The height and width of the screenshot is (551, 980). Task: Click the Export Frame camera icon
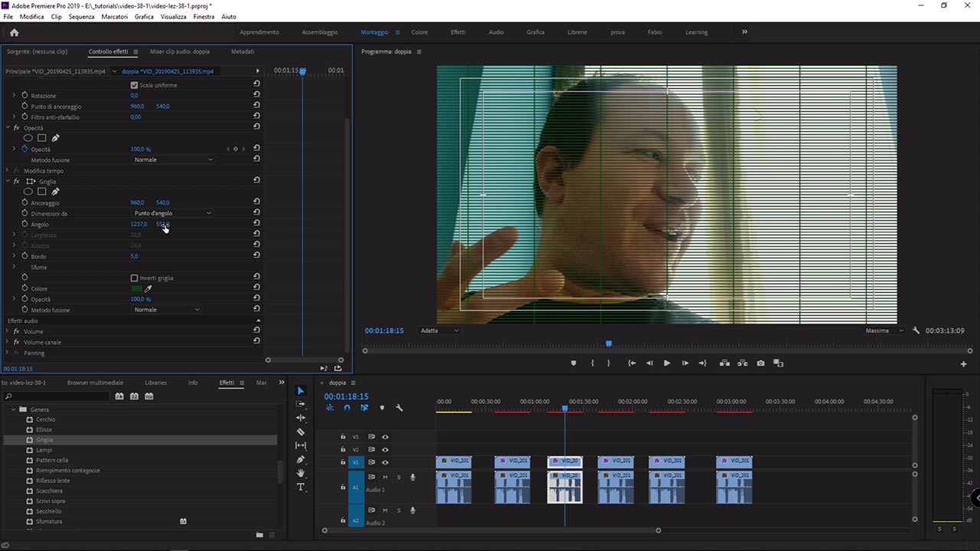tap(760, 364)
